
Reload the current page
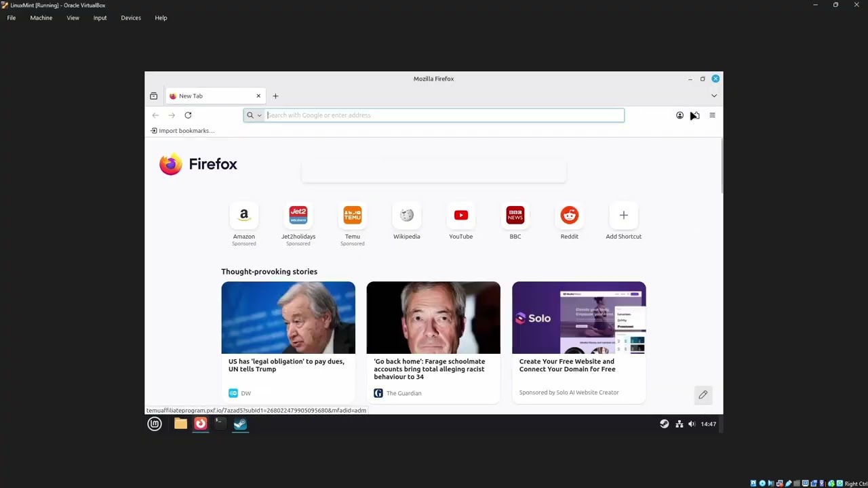[x=188, y=115]
